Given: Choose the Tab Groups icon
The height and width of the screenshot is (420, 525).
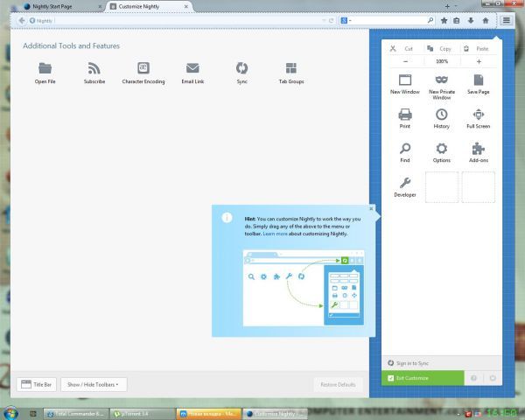Looking at the screenshot, I should tap(291, 68).
